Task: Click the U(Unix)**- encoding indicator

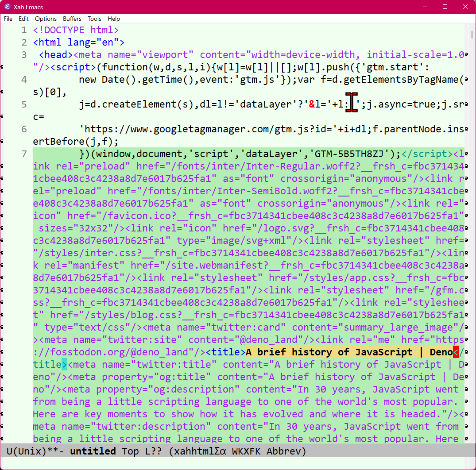Action: (35, 451)
